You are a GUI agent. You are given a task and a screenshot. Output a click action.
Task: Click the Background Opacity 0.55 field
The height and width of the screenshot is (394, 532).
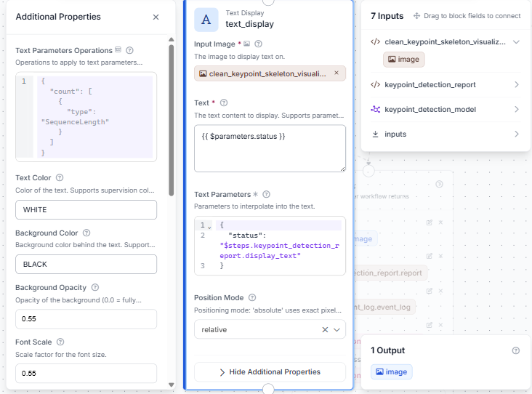86,318
